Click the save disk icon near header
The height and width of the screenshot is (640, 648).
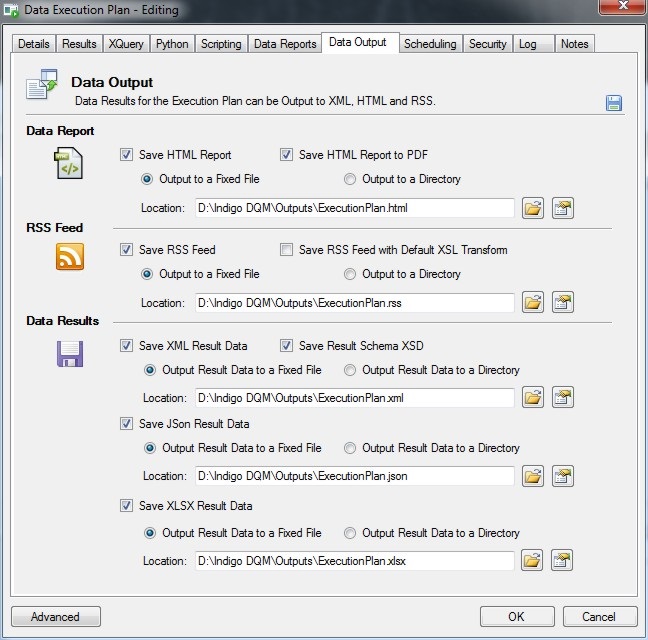[613, 103]
